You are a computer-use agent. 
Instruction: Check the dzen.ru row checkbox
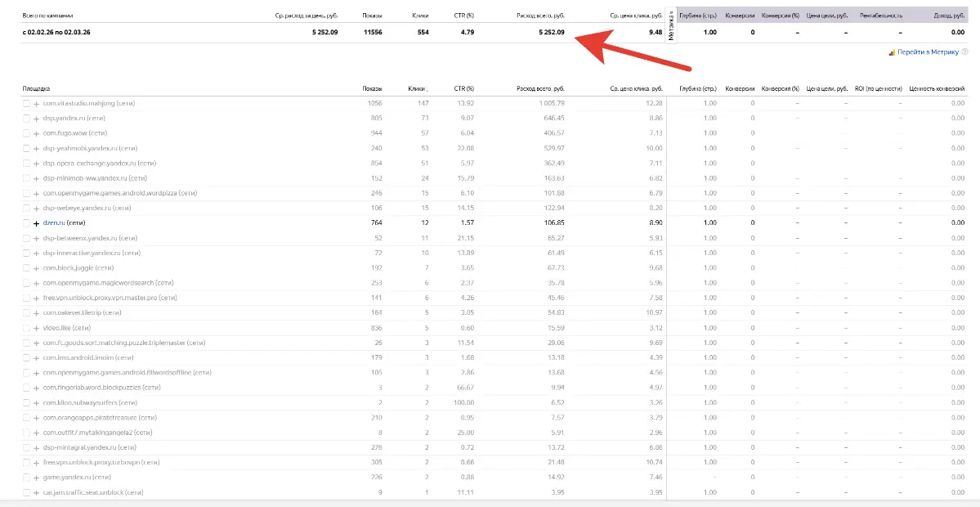coord(26,222)
